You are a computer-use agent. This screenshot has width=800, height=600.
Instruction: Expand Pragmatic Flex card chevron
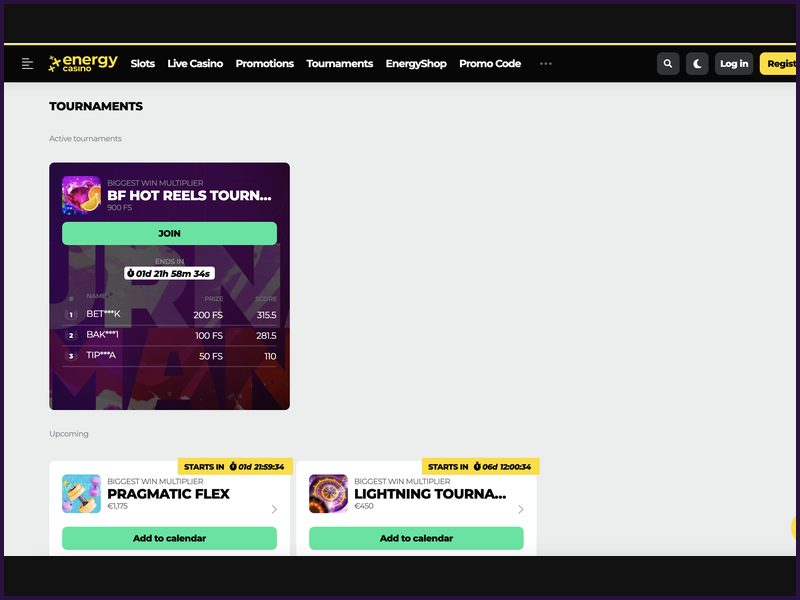[274, 510]
